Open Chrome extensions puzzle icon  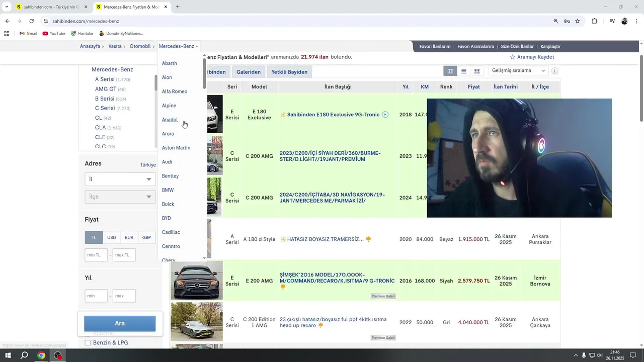595,21
